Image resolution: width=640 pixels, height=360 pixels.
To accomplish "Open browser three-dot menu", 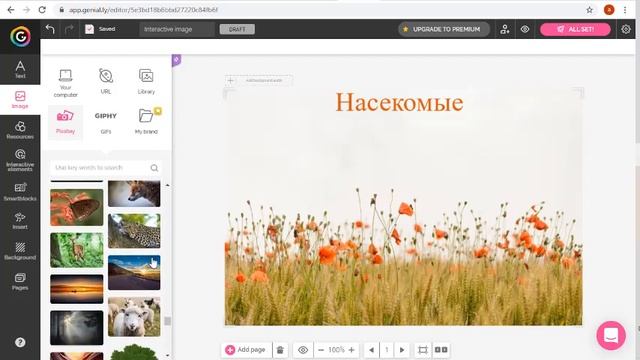I will coord(625,10).
